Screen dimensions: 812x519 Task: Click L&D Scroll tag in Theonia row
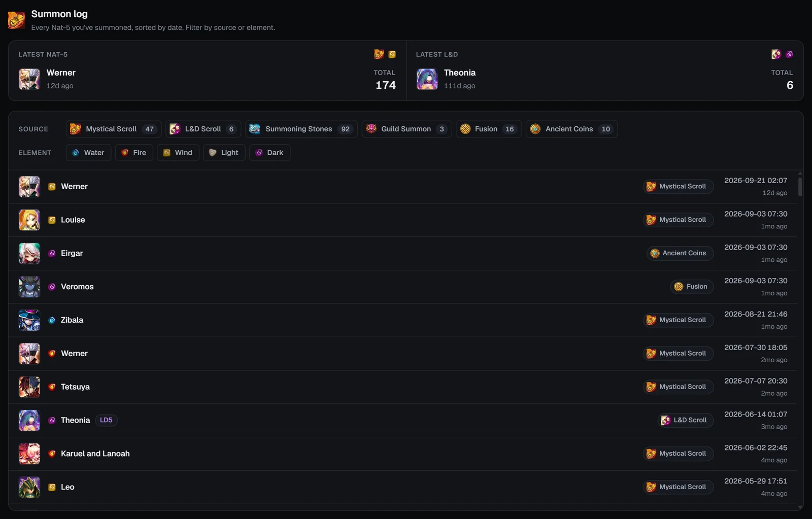686,420
